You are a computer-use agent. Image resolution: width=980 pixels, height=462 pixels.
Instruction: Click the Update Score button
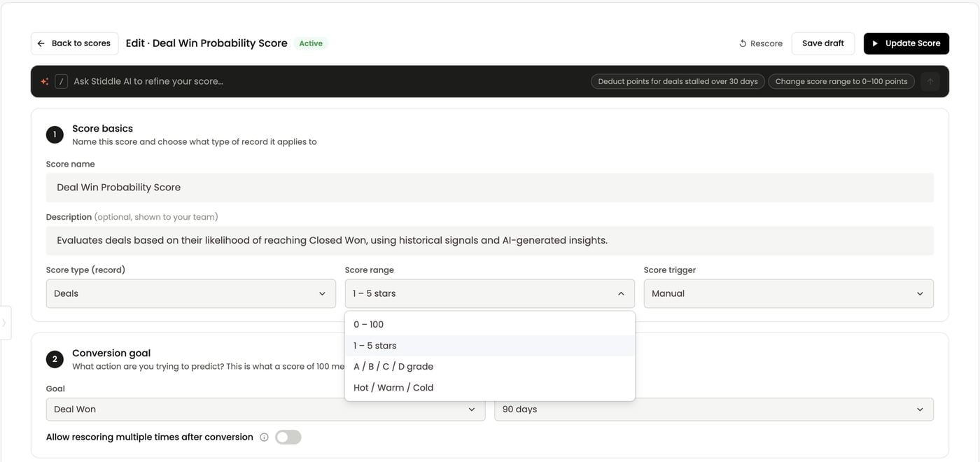coord(906,43)
